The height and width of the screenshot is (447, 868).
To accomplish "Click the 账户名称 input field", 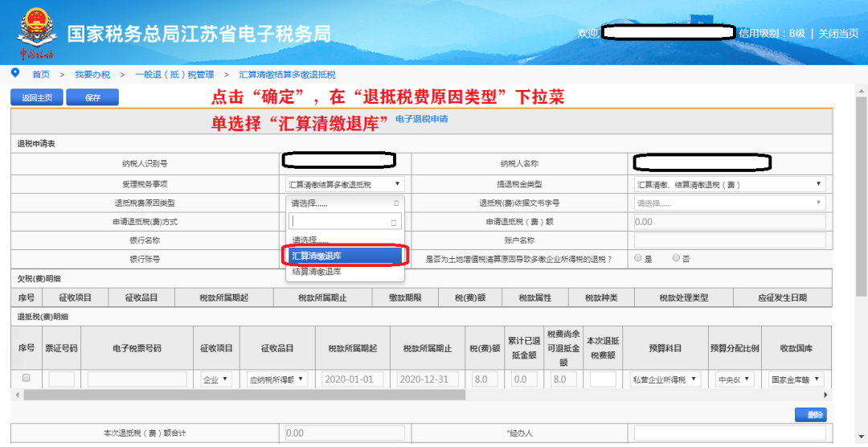I will 730,240.
